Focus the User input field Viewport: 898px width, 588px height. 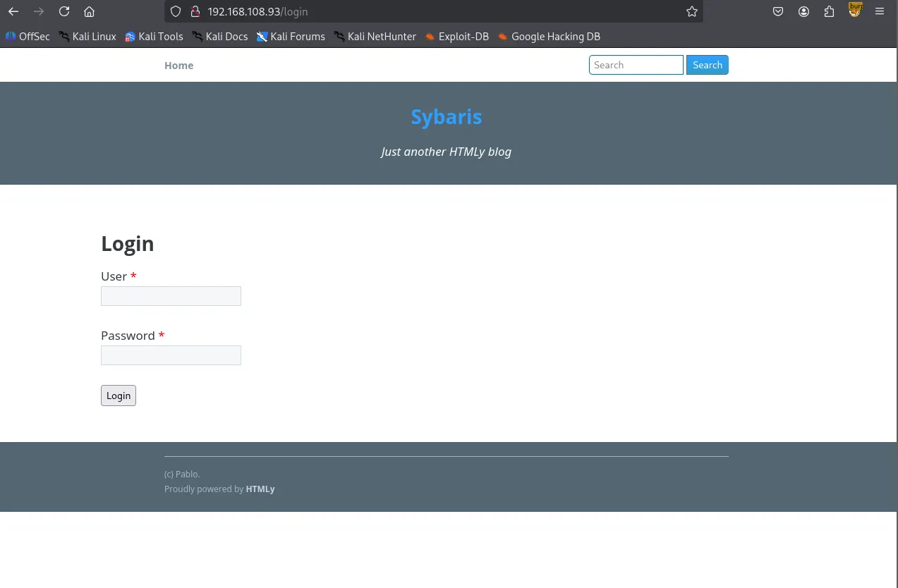click(171, 296)
